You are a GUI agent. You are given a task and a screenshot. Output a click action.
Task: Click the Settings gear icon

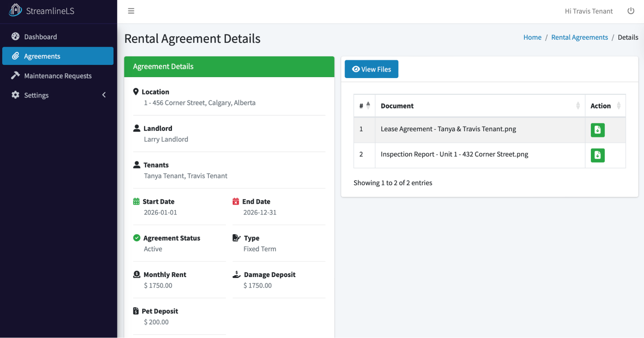[15, 95]
